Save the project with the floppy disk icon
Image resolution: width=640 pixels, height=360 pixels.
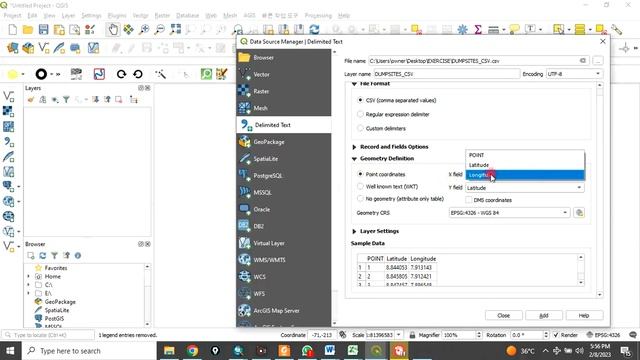tap(43, 29)
